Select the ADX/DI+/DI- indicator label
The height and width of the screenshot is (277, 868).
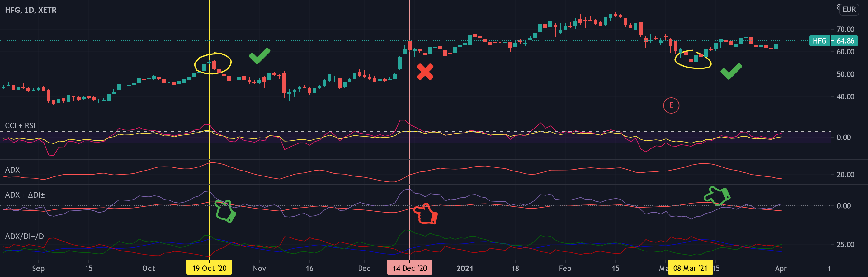[27, 237]
